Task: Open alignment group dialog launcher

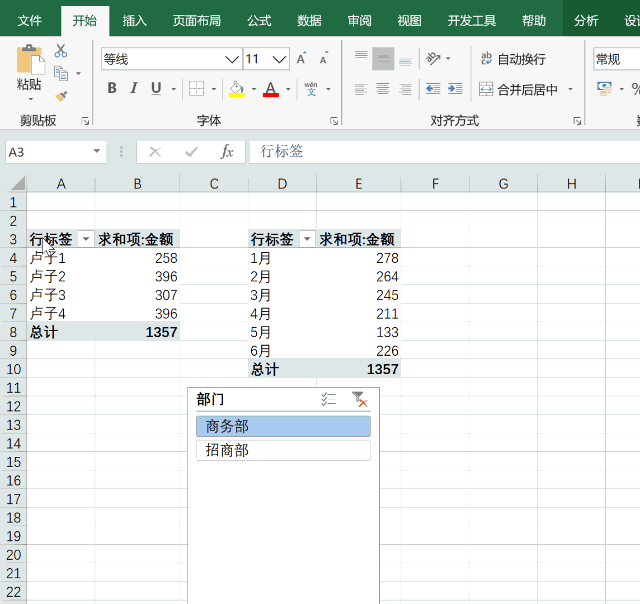Action: coord(577,121)
